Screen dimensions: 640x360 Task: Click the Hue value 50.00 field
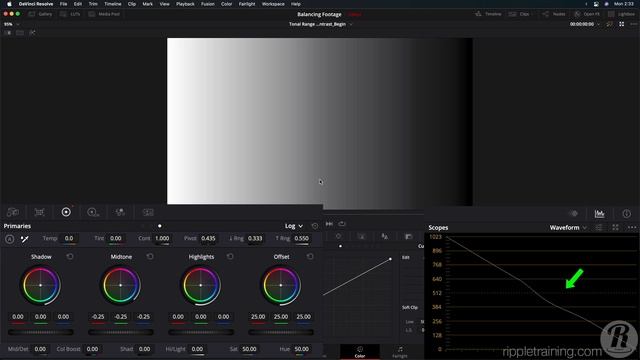click(x=302, y=349)
